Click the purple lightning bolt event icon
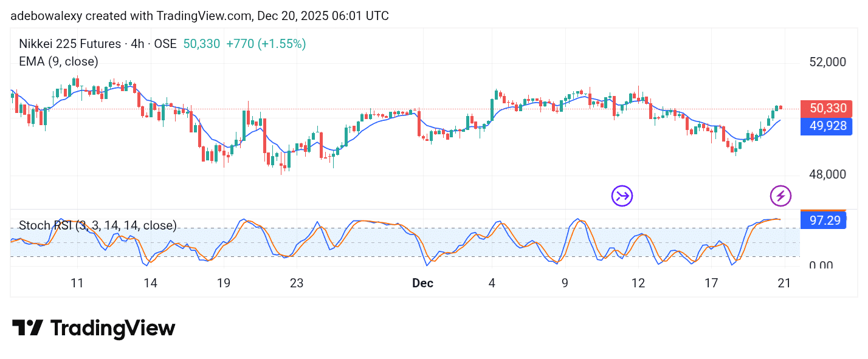868x359 pixels. click(x=780, y=196)
